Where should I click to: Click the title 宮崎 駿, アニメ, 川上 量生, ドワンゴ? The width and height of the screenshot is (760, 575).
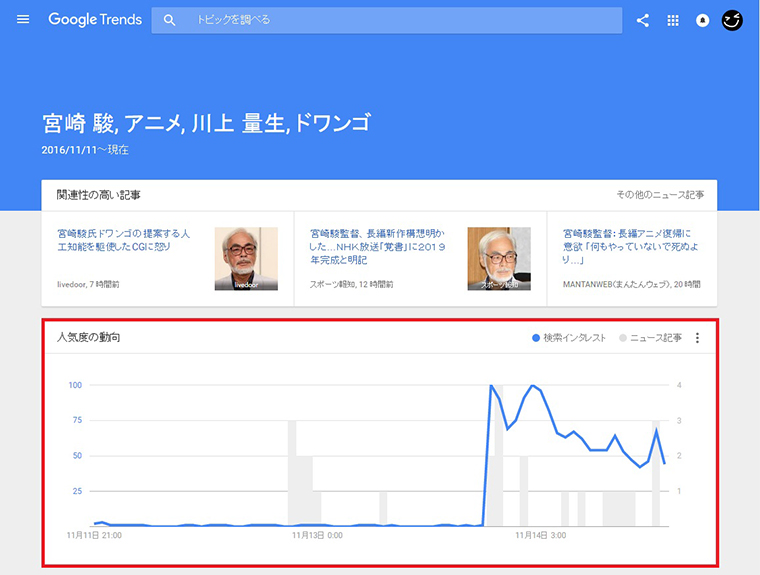(206, 123)
